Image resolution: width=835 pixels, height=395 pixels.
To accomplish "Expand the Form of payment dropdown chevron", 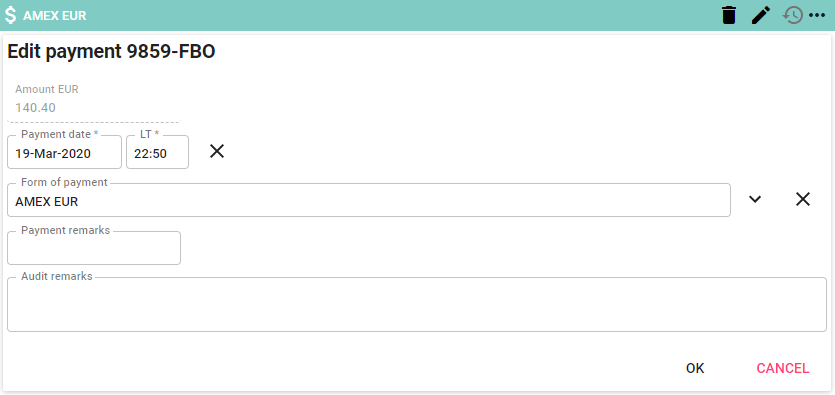I will (755, 200).
